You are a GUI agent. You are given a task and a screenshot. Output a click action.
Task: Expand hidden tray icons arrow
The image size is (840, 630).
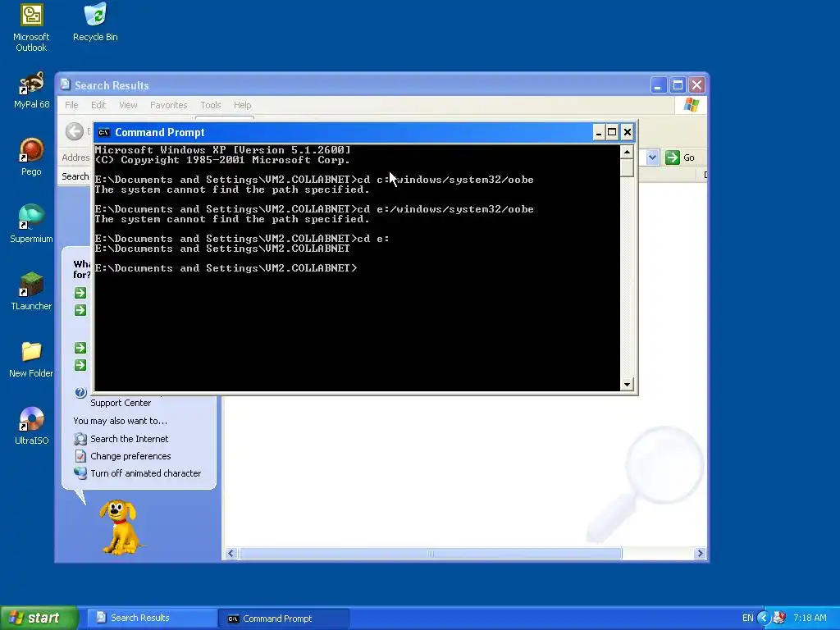point(764,618)
